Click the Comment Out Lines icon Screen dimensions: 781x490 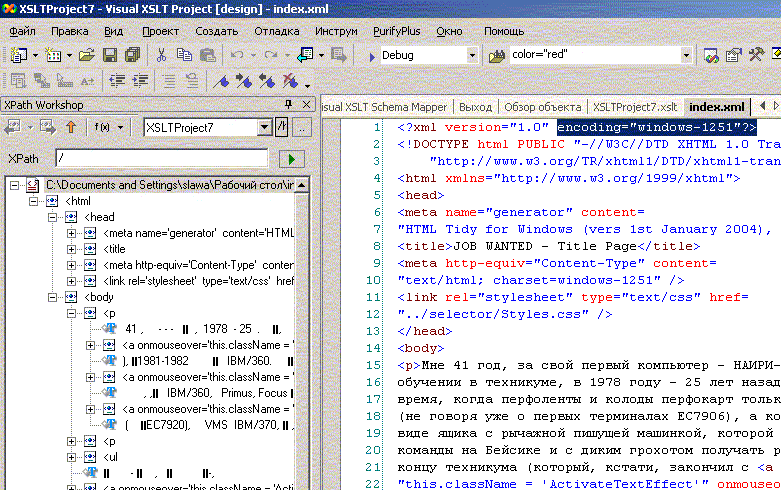coord(169,81)
